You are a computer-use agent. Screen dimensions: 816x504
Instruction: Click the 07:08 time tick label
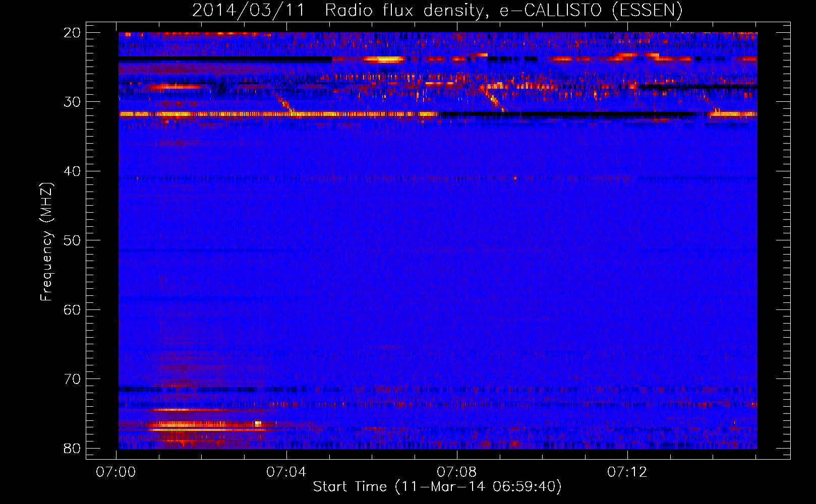[x=456, y=472]
